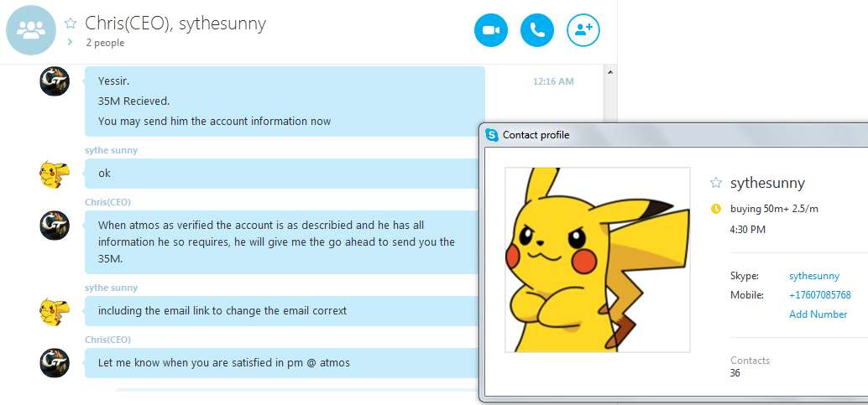Click the yellow away status clock icon
The height and width of the screenshot is (405, 868).
(716, 209)
